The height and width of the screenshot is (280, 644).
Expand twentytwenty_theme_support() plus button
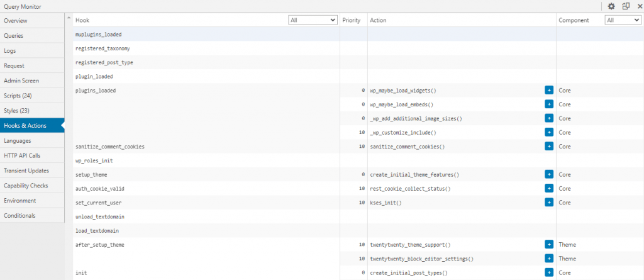pos(549,244)
